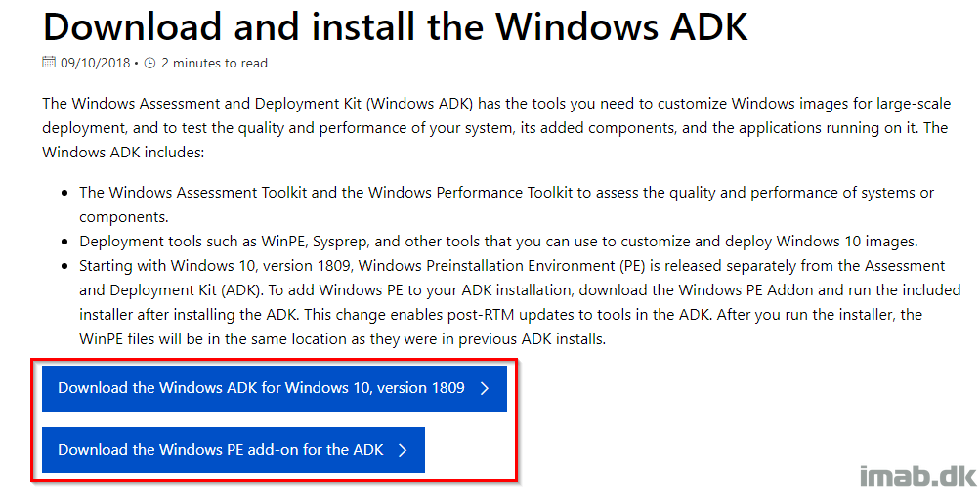Click the bullet marker of the Assessment Toolkit item
The height and width of the screenshot is (488, 980).
click(x=64, y=194)
